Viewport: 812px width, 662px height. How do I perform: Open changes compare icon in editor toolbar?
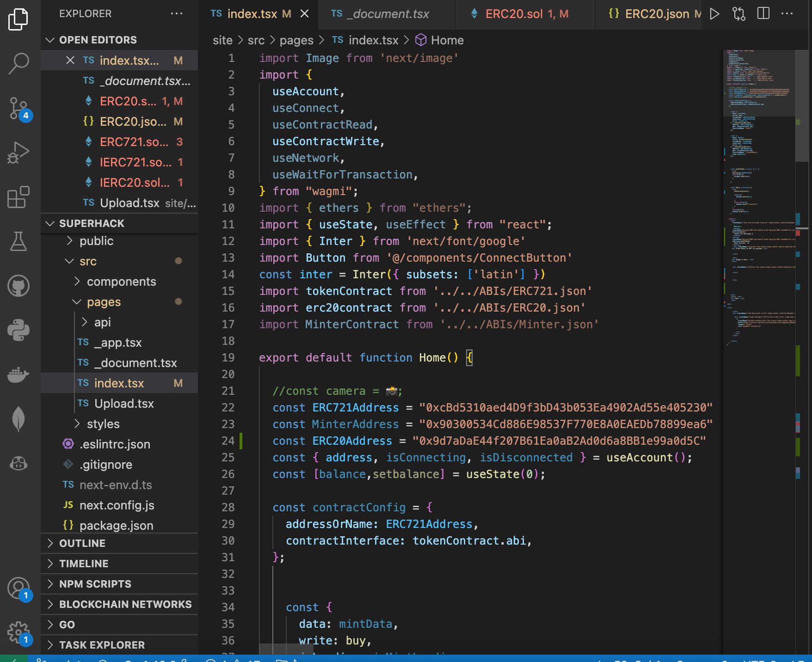tap(738, 14)
